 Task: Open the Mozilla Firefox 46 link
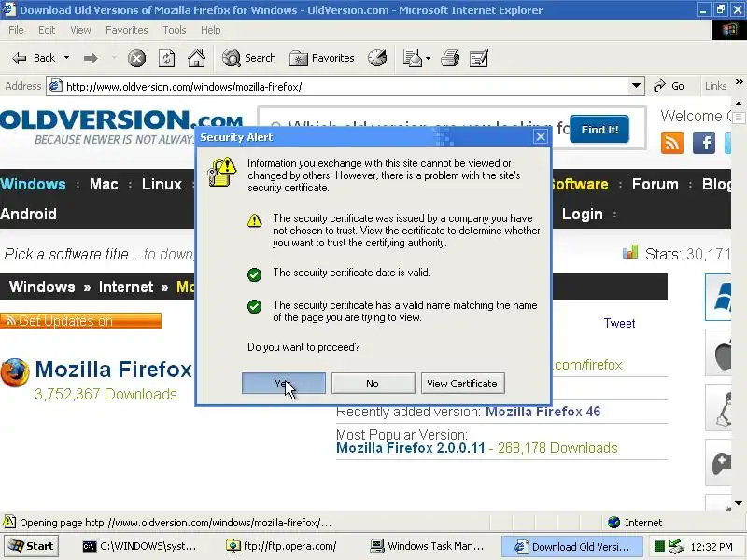543,412
